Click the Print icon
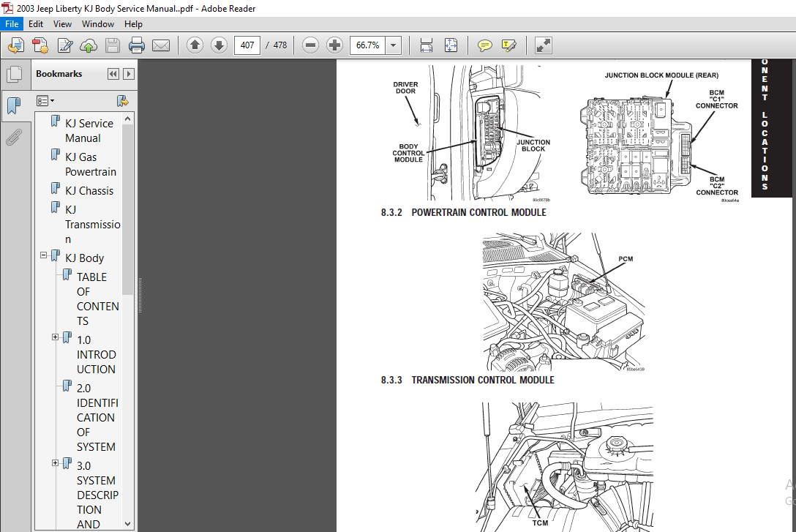796x532 pixels. click(x=137, y=45)
